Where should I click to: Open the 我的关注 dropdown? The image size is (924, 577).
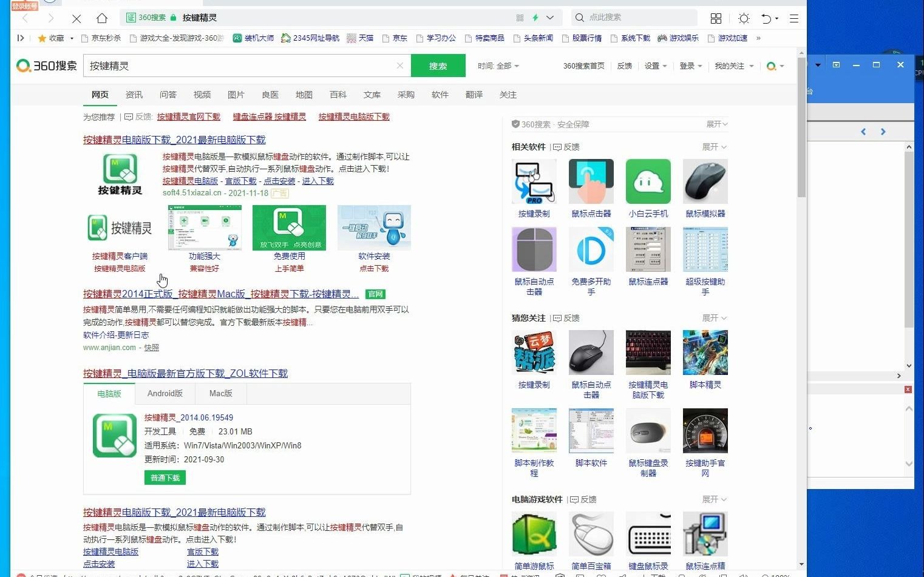click(734, 66)
